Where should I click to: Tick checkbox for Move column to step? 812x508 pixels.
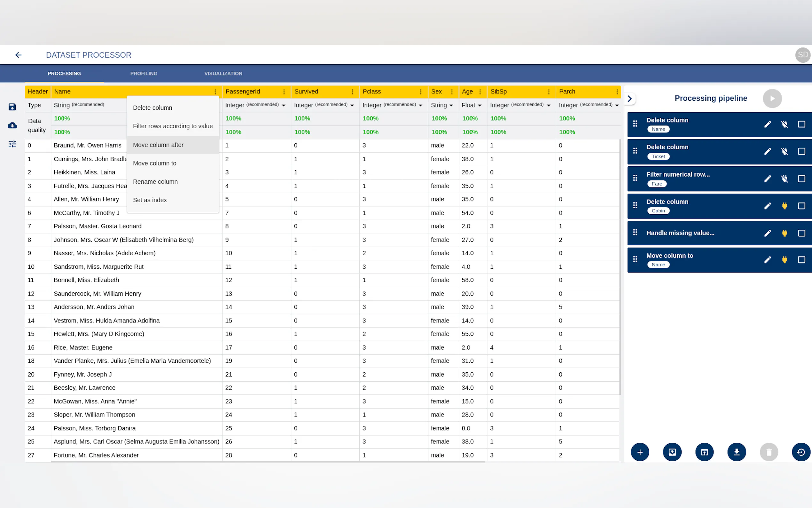pyautogui.click(x=801, y=260)
